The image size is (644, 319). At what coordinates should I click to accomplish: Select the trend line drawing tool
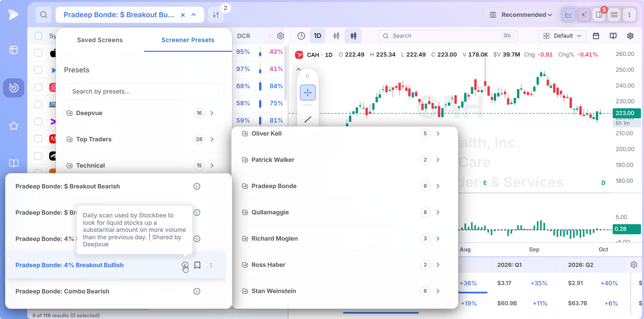coord(308,119)
